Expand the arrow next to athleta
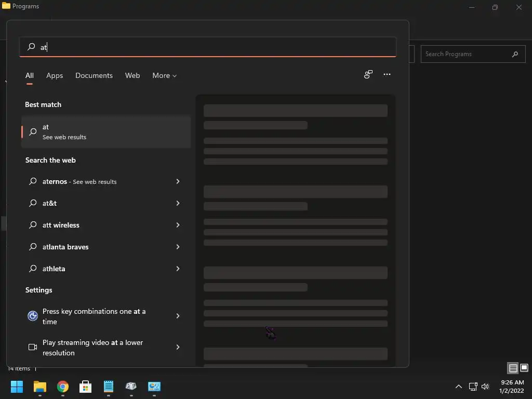 [x=178, y=269]
